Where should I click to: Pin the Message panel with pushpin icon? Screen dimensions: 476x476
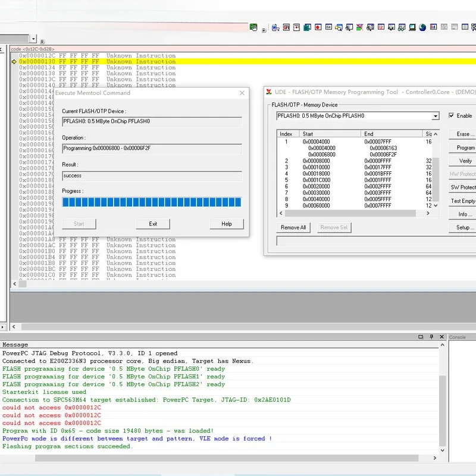click(431, 337)
